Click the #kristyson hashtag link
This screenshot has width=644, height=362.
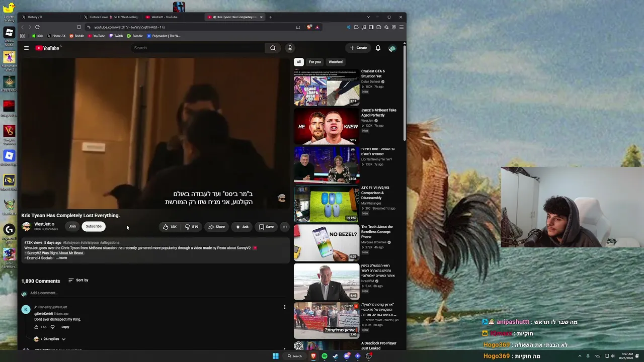click(71, 243)
